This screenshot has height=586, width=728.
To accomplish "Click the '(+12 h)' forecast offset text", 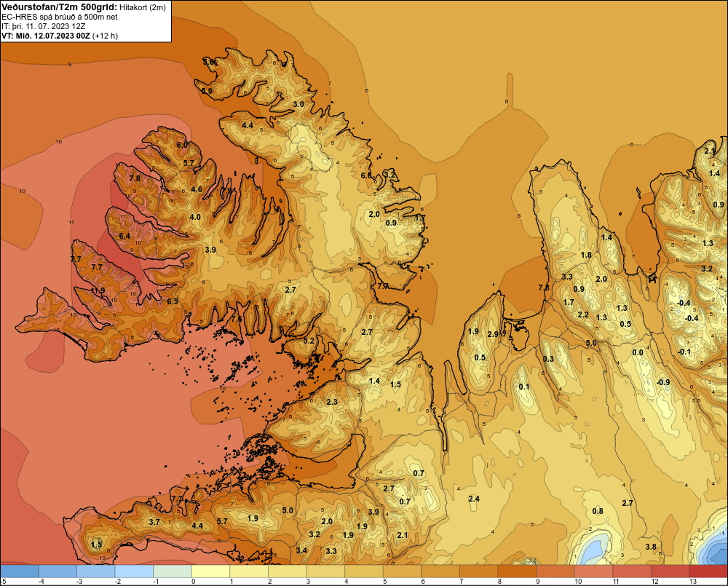I will point(106,36).
